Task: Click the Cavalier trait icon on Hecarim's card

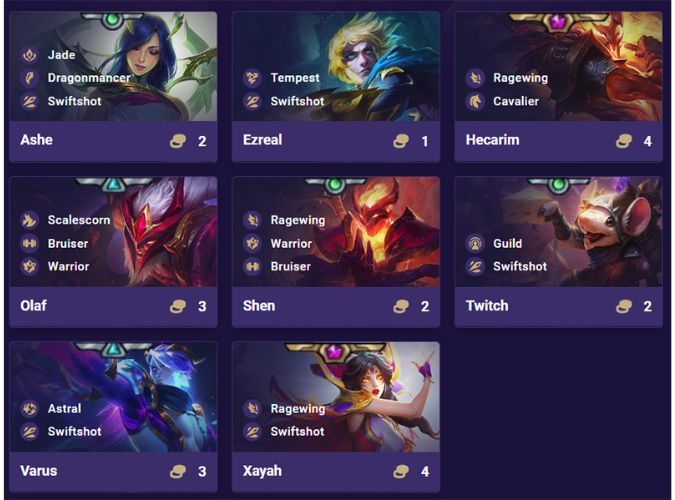Action: [475, 101]
